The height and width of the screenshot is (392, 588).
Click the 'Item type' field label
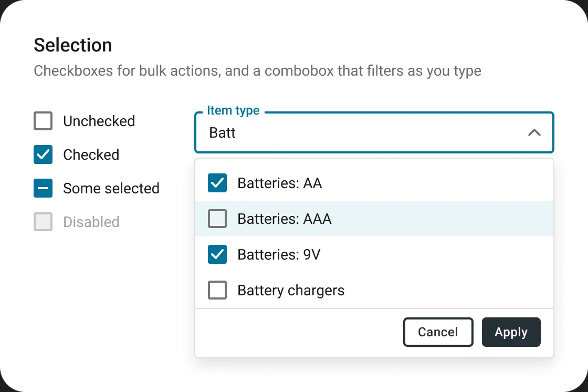pos(233,110)
